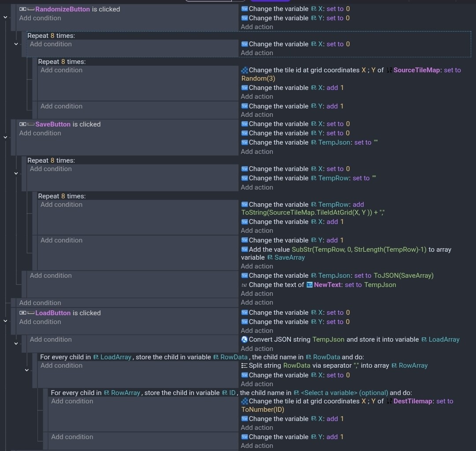Click the tilemap icon before SourceTileMap name

coord(389,70)
